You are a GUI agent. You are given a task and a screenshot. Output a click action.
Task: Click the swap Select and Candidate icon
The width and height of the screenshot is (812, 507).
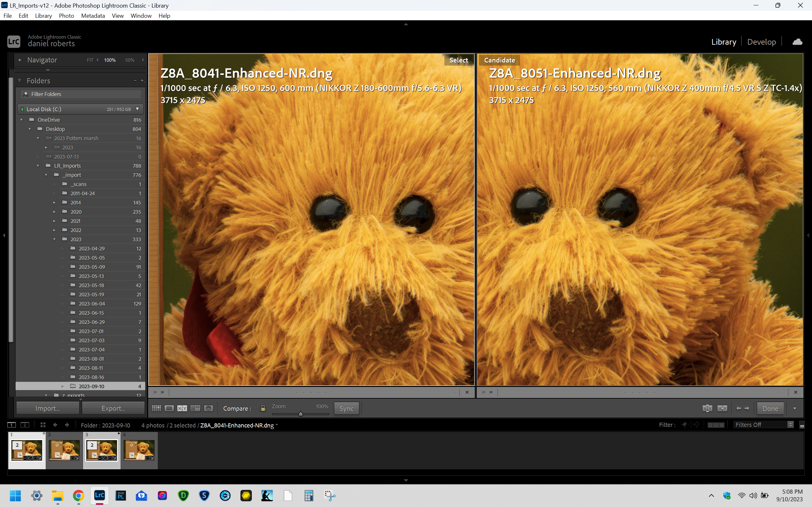707,408
